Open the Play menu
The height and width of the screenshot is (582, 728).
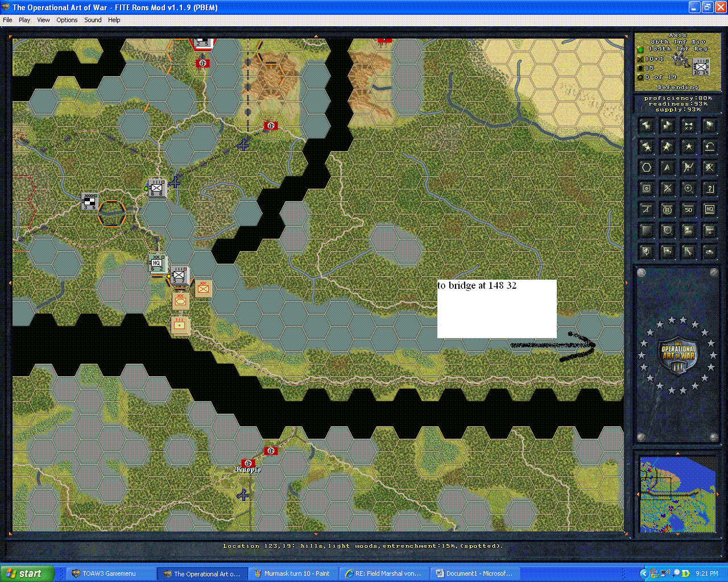(24, 20)
